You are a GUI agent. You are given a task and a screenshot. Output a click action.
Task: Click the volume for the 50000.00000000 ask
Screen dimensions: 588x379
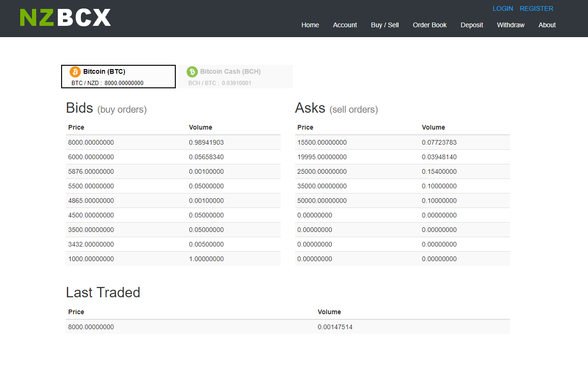click(439, 201)
